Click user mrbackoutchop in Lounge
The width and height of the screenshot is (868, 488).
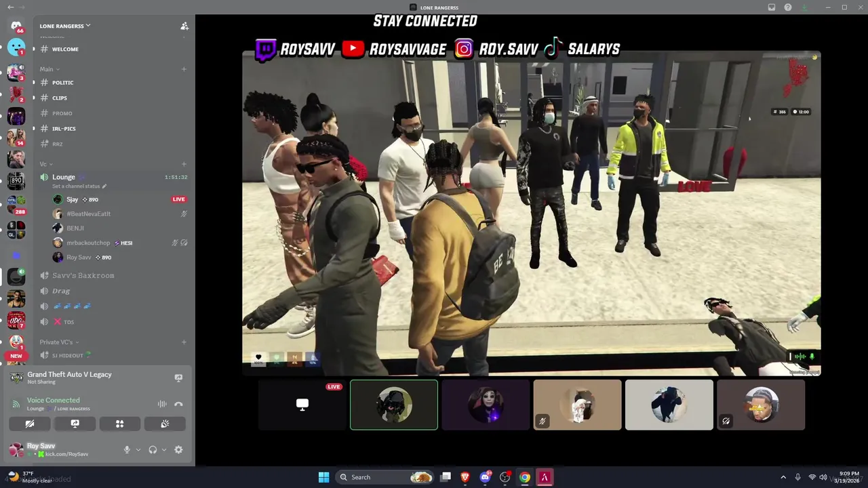click(121, 243)
